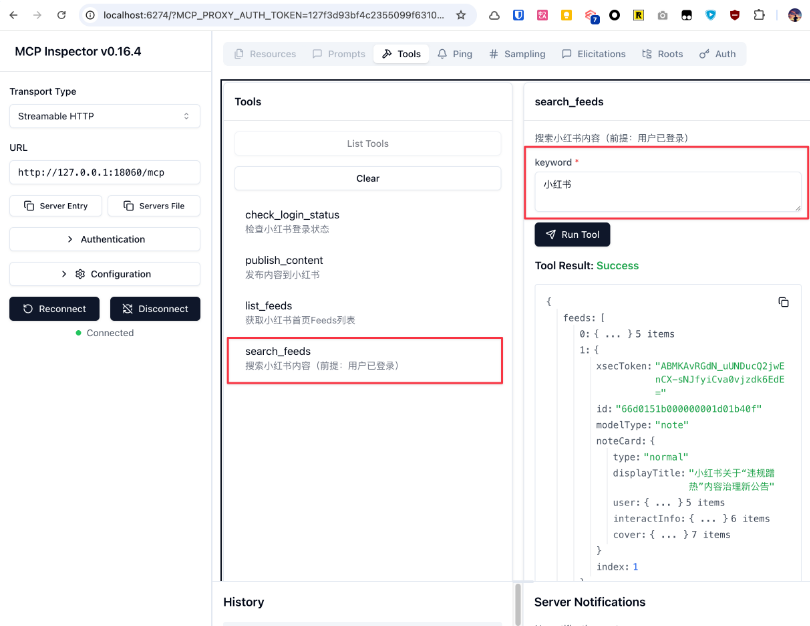
Task: Click the Servers File button
Action: (x=154, y=206)
